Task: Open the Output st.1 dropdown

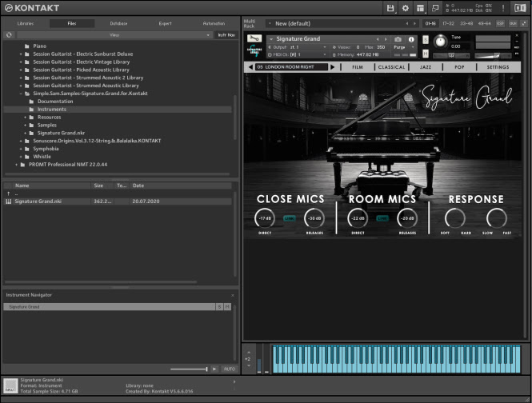Action: 298,47
